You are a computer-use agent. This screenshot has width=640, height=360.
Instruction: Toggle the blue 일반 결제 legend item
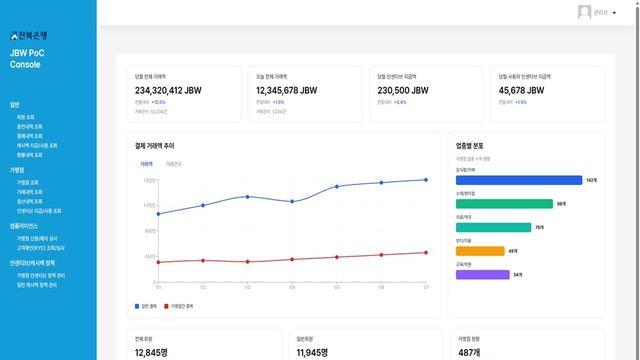(146, 306)
